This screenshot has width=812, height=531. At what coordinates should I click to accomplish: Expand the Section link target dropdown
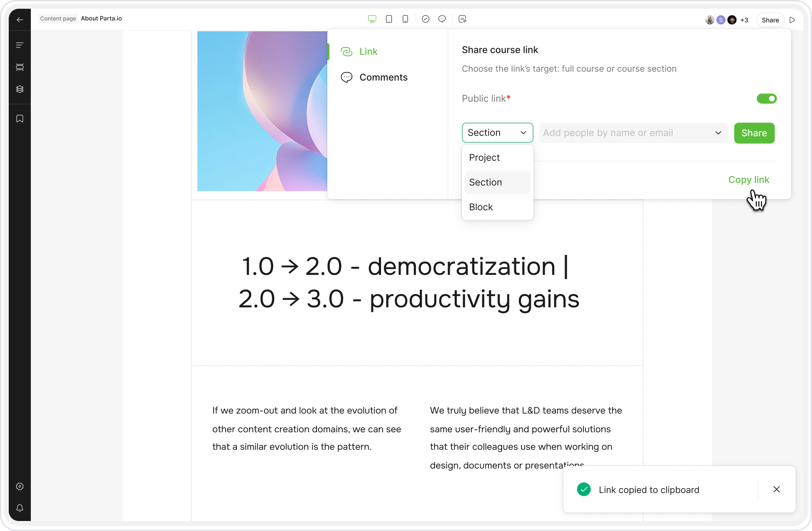pyautogui.click(x=497, y=133)
